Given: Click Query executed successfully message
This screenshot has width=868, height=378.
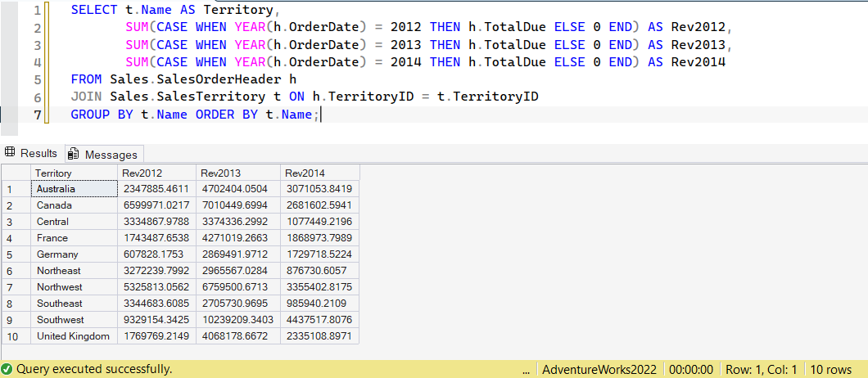Looking at the screenshot, I should click(94, 369).
